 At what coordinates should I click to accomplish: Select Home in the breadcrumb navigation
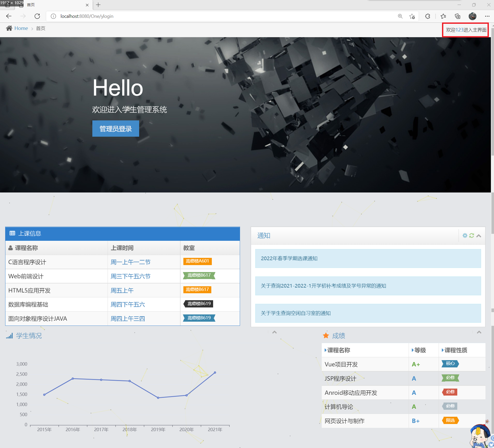coord(21,28)
